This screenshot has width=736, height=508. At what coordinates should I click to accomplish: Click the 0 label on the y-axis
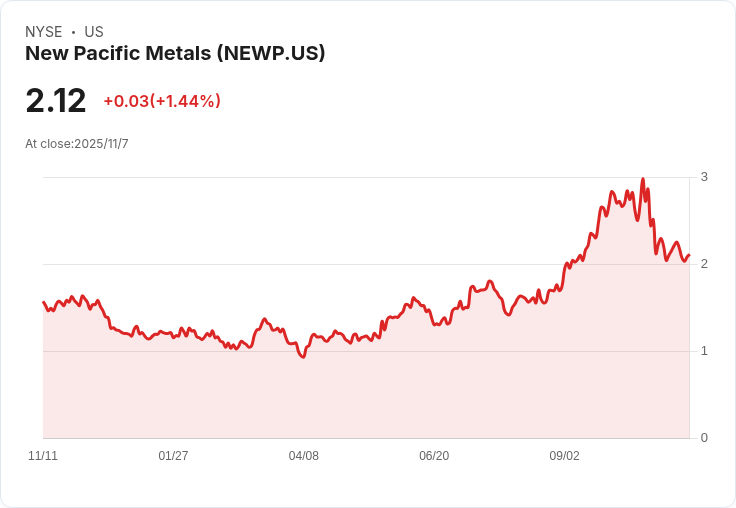tap(704, 438)
